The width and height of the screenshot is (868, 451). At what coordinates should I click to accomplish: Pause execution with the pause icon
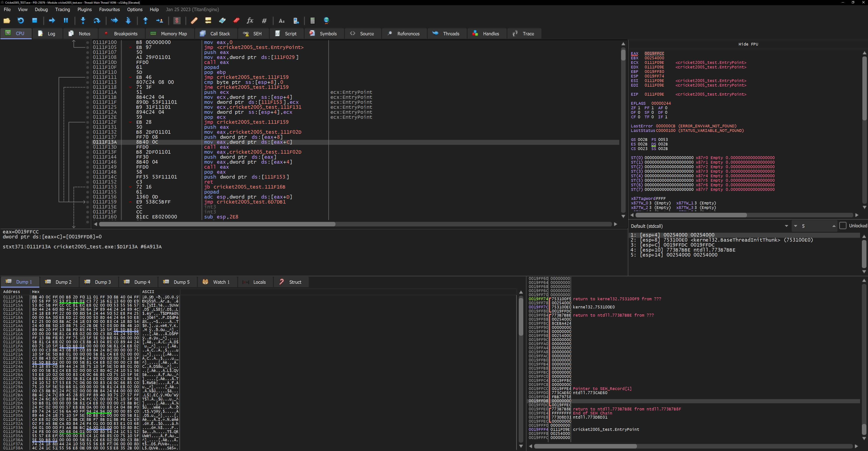coord(66,21)
